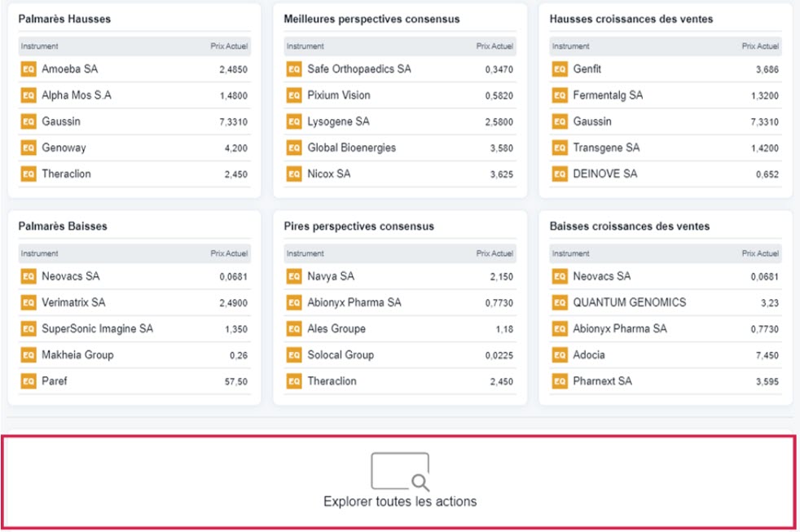The height and width of the screenshot is (532, 800).
Task: Click the EQ badge next to Fermentalg SA
Action: 560,95
